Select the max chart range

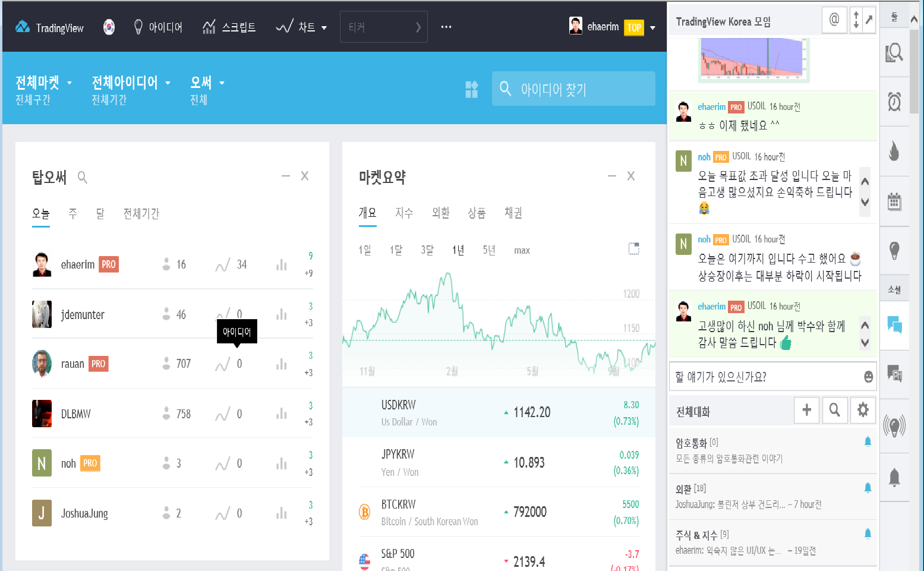coord(522,250)
